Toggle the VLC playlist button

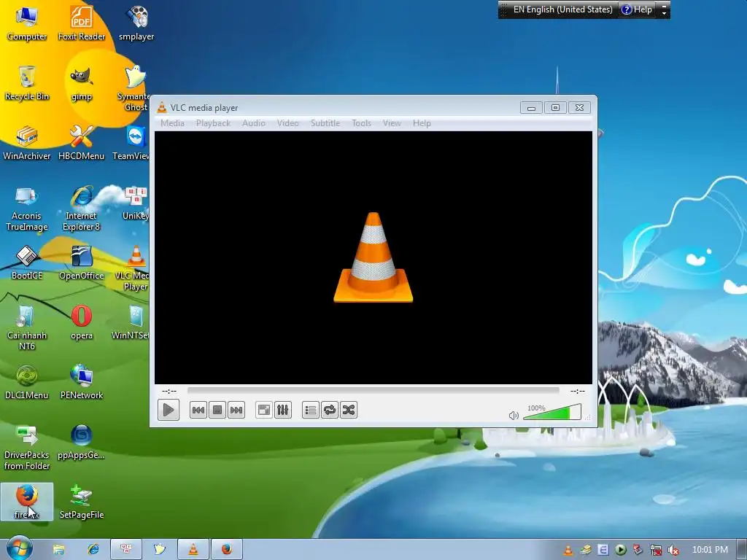311,410
